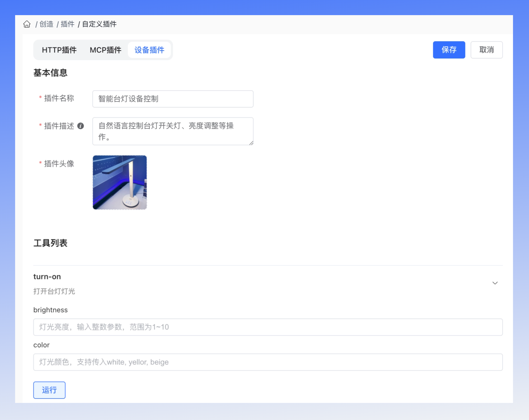The width and height of the screenshot is (529, 420).
Task: Change the 插件头像 lamp thumbnail
Action: pyautogui.click(x=120, y=183)
